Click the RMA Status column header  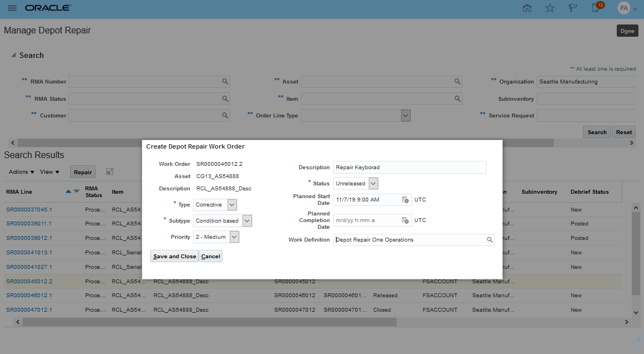(93, 191)
